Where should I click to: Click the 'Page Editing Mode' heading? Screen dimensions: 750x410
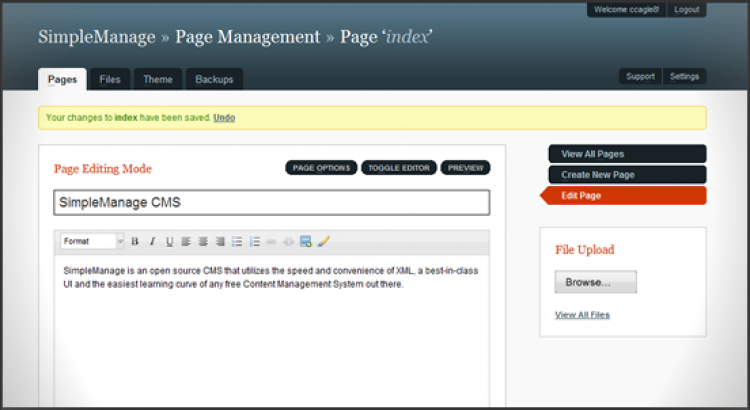click(103, 169)
